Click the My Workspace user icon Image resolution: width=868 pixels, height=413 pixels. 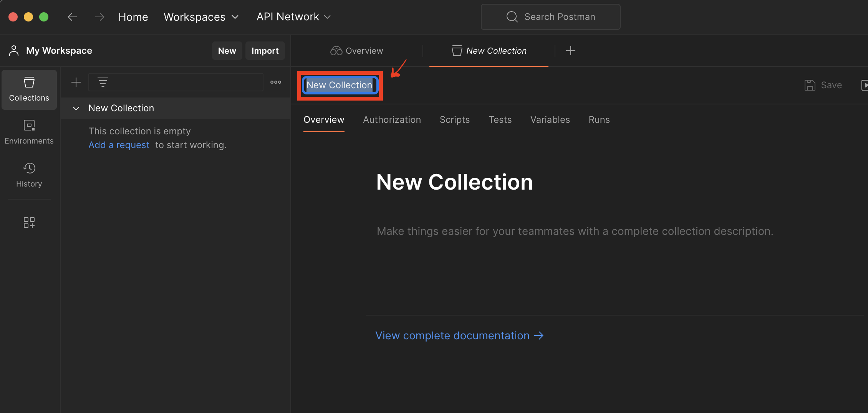tap(14, 51)
